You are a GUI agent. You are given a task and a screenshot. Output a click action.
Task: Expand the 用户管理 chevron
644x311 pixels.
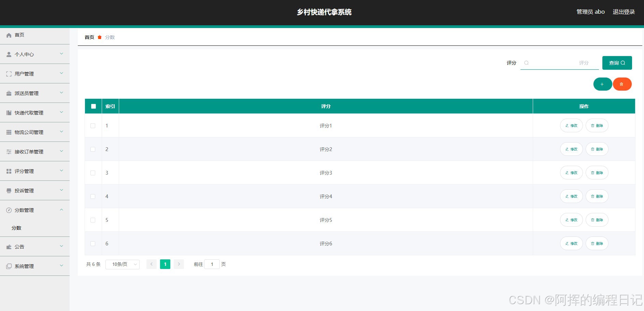(x=61, y=73)
